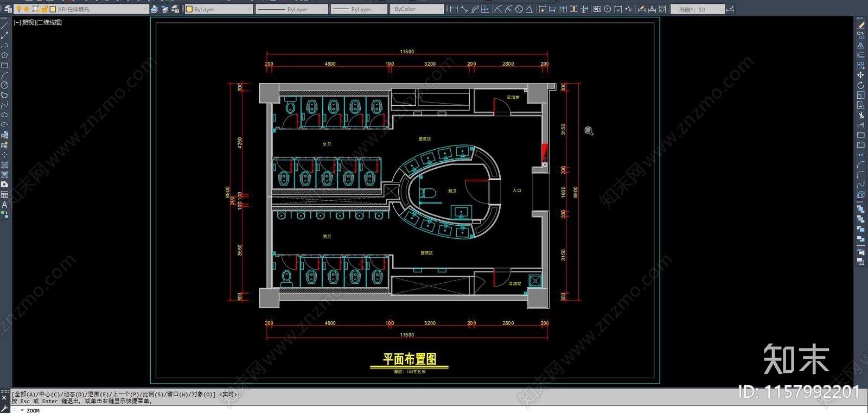Select the Erase tool
This screenshot has height=413, width=868.
(860, 26)
